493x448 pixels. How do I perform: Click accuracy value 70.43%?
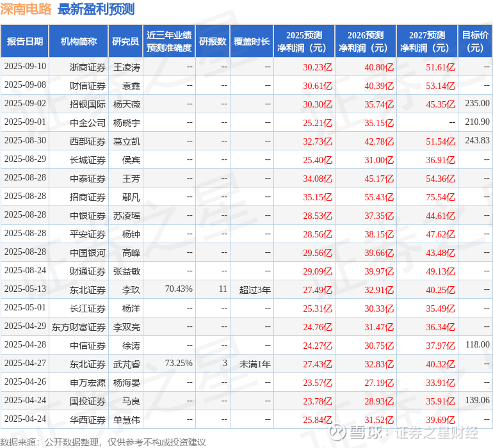click(x=179, y=289)
